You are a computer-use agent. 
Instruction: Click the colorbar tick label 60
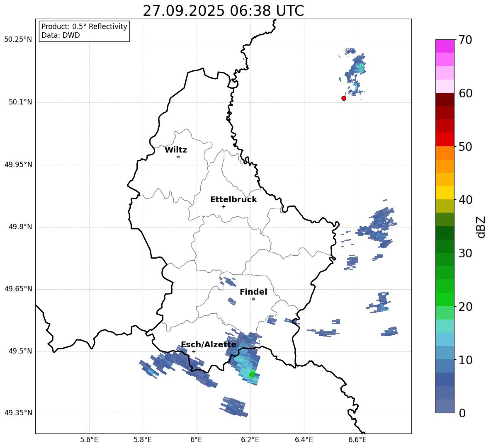(466, 93)
